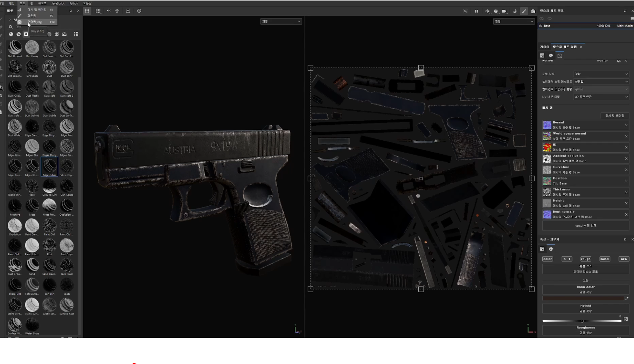Click the opacity 맵 선택 button

click(x=585, y=226)
